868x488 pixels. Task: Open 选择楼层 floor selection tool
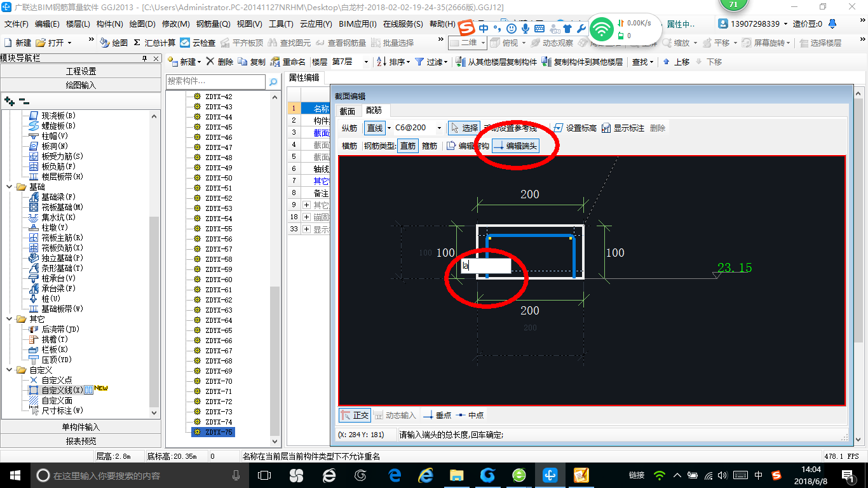(x=820, y=43)
